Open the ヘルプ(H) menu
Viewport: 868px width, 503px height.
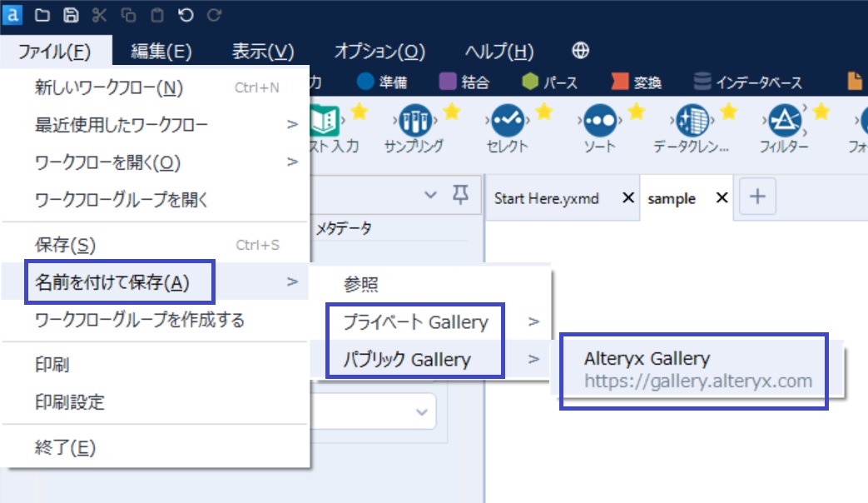pyautogui.click(x=498, y=52)
